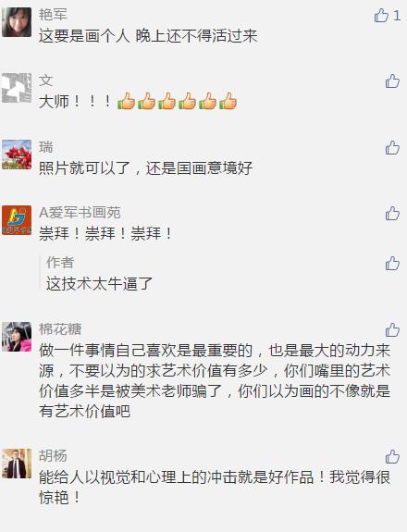The image size is (407, 532).
Task: Like 胡杨's comment about 好作品
Action: pos(392,456)
